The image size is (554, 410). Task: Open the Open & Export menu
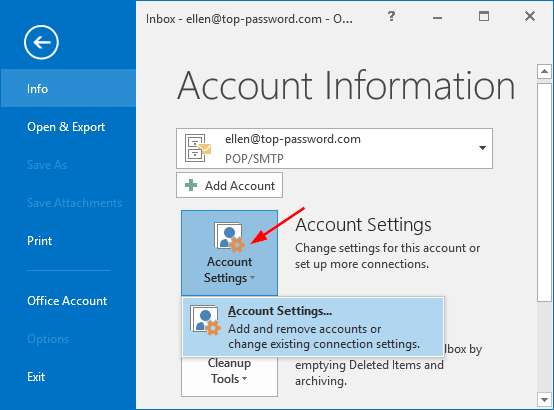(66, 127)
